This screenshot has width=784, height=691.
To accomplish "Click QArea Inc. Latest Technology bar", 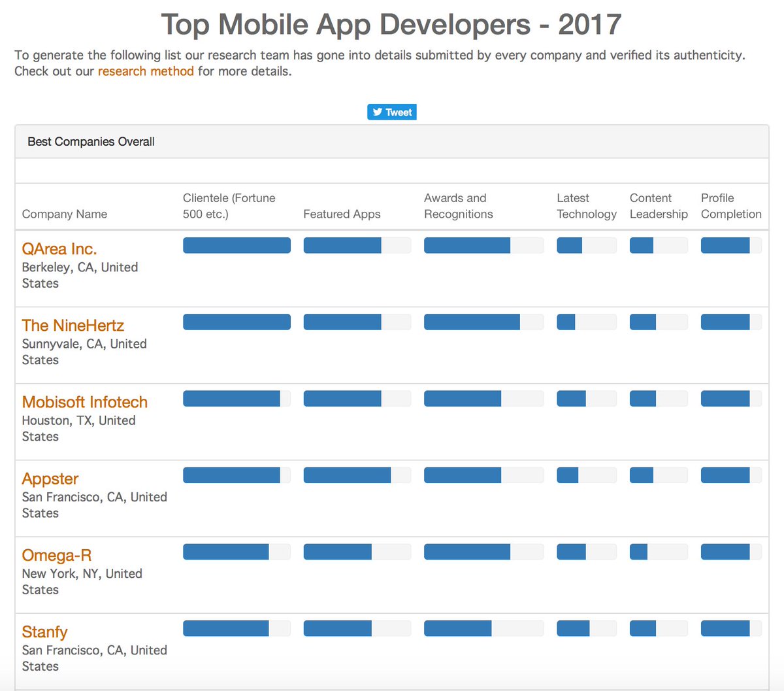I will click(587, 245).
